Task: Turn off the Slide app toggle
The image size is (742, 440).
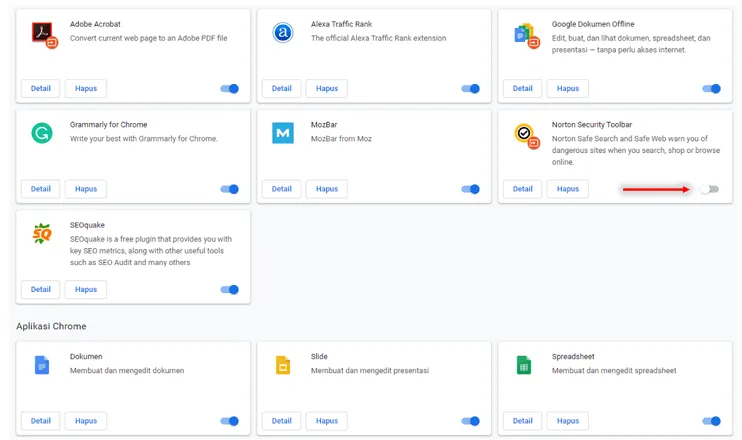Action: [x=470, y=421]
